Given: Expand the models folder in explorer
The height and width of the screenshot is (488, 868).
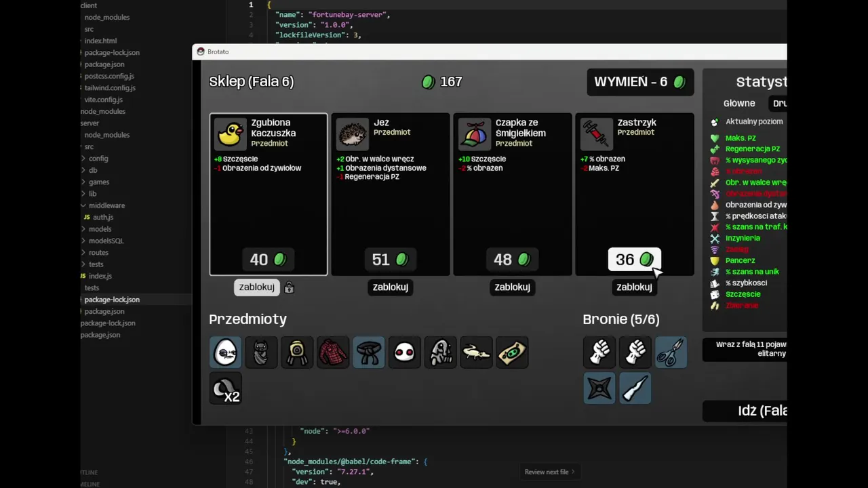Looking at the screenshot, I should click(x=98, y=229).
